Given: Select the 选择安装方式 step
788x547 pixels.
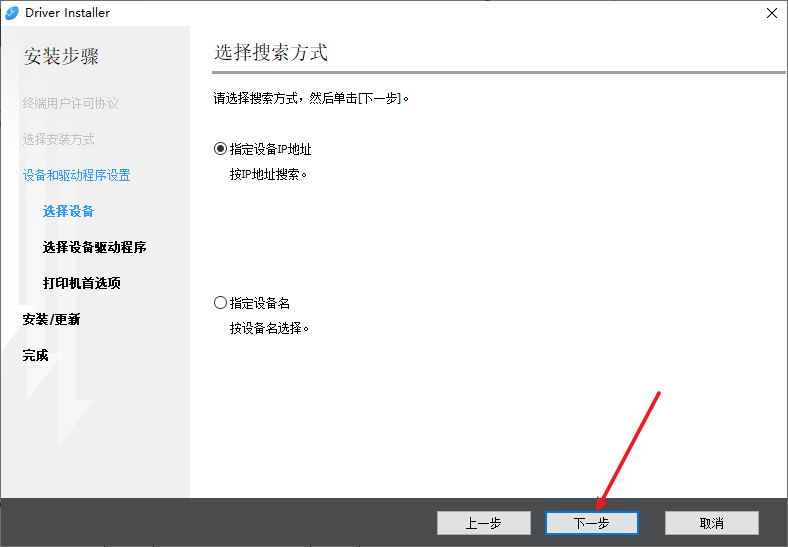Looking at the screenshot, I should pyautogui.click(x=59, y=139).
